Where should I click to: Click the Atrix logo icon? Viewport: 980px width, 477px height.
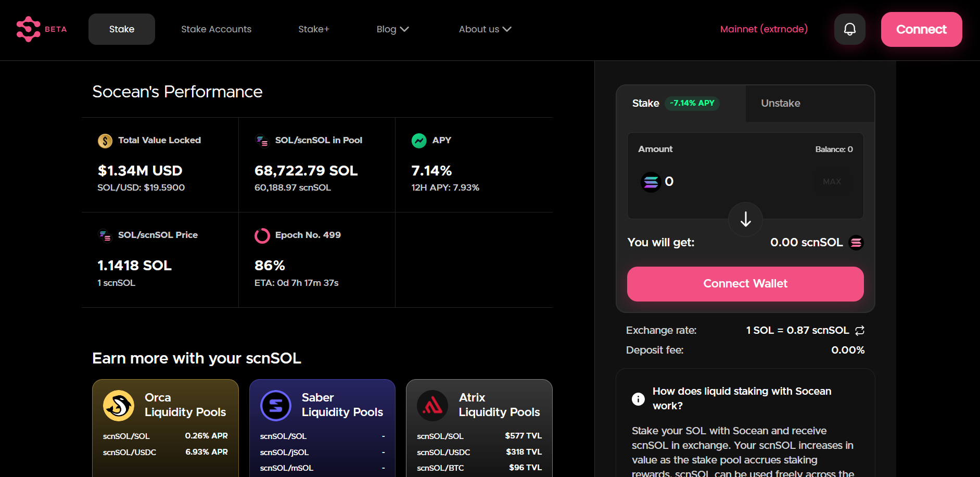coord(432,406)
